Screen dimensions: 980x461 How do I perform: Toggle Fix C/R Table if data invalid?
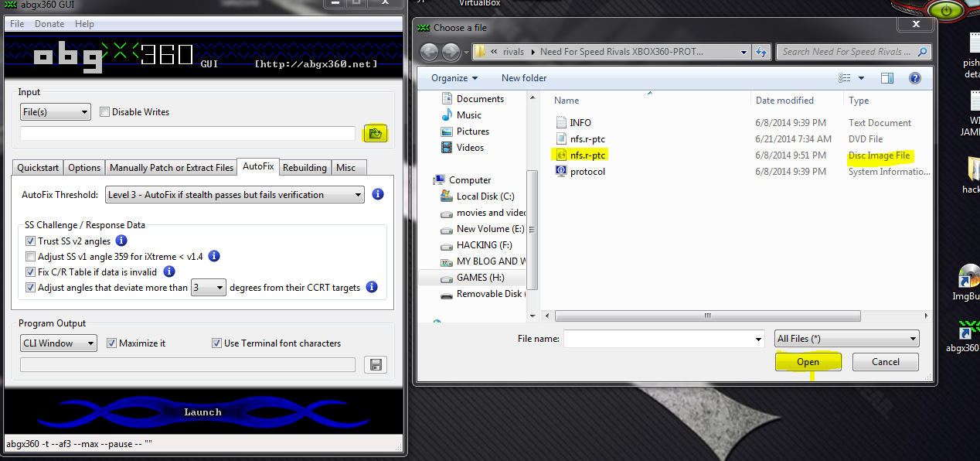(31, 272)
